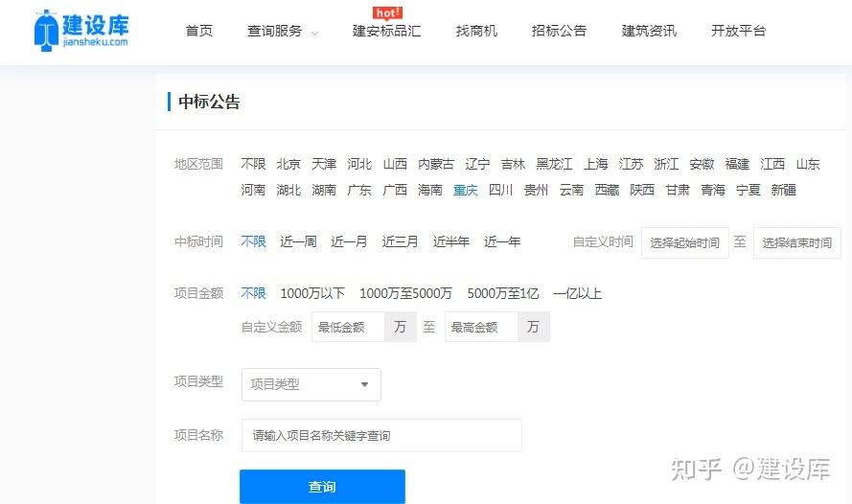The width and height of the screenshot is (852, 504).
Task: Go to 找商机 page
Action: pos(476,31)
